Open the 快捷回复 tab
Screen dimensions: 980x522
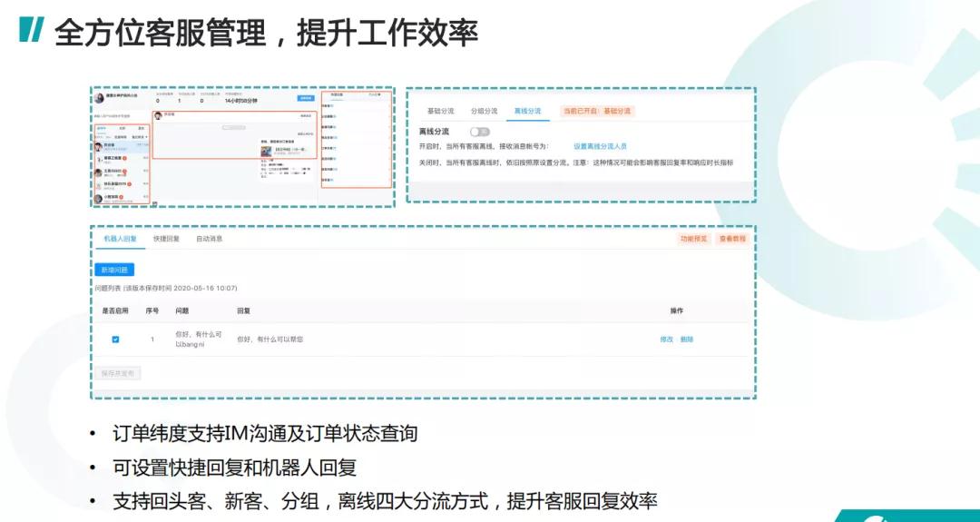(166, 239)
